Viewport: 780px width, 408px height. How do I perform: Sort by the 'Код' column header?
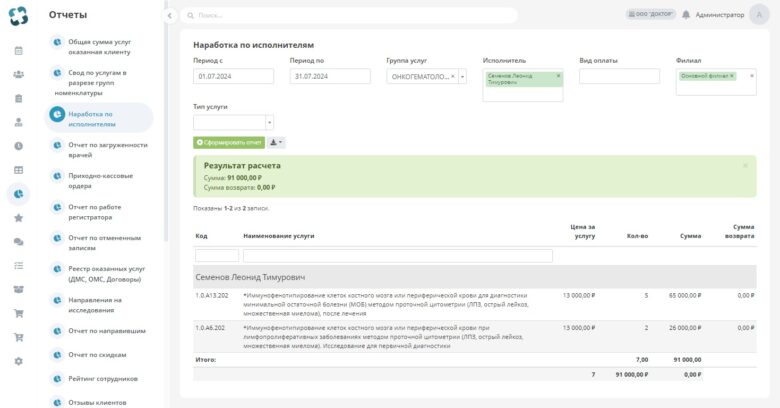coord(201,236)
